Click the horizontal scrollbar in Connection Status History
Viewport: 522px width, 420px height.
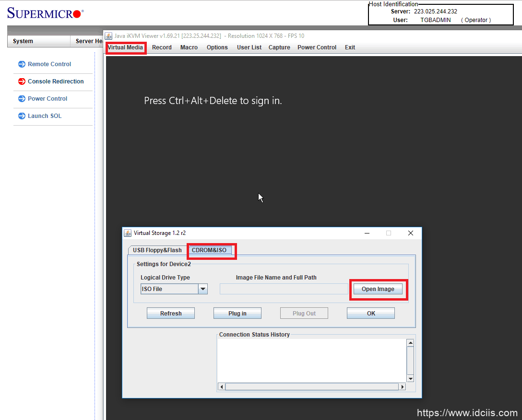tap(313, 386)
